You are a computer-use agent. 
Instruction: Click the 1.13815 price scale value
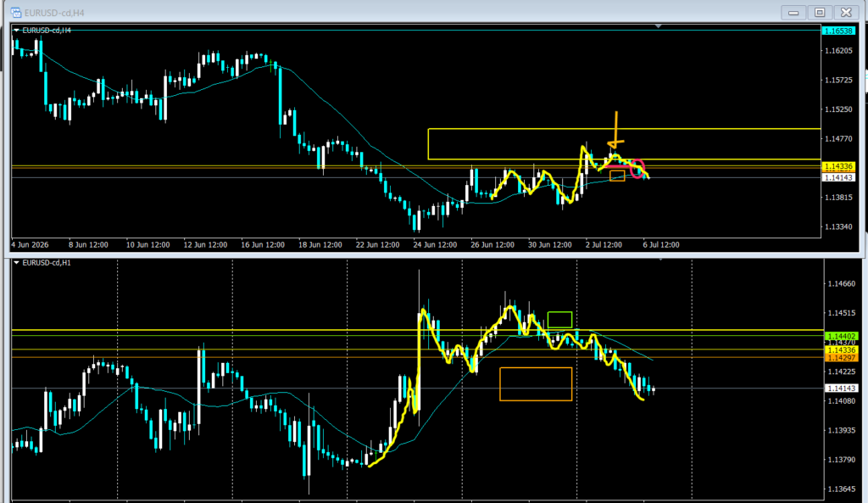(x=838, y=198)
